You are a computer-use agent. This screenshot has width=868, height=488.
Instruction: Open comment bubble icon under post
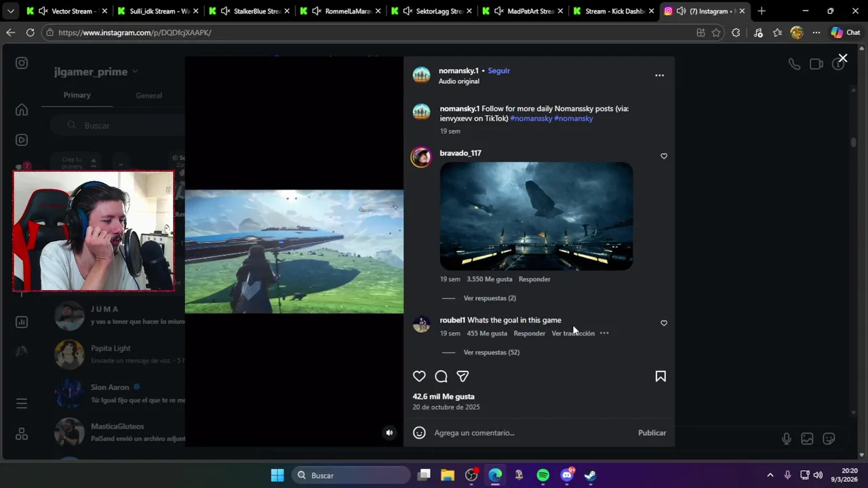click(x=441, y=376)
